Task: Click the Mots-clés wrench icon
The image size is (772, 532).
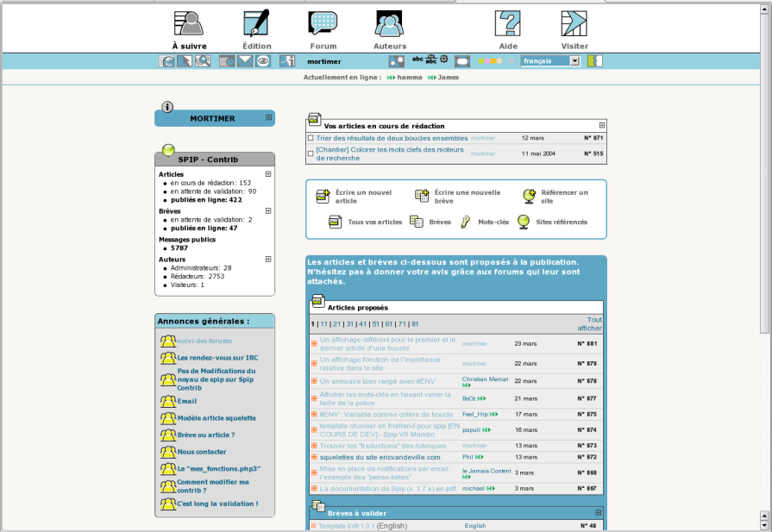Action: coord(466,222)
